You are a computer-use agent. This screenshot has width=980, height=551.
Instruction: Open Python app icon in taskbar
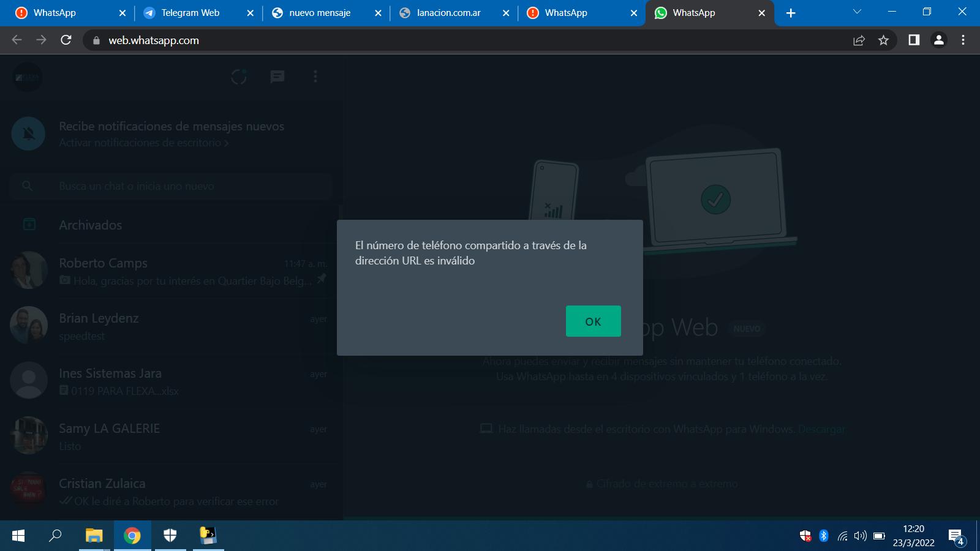coord(208,536)
